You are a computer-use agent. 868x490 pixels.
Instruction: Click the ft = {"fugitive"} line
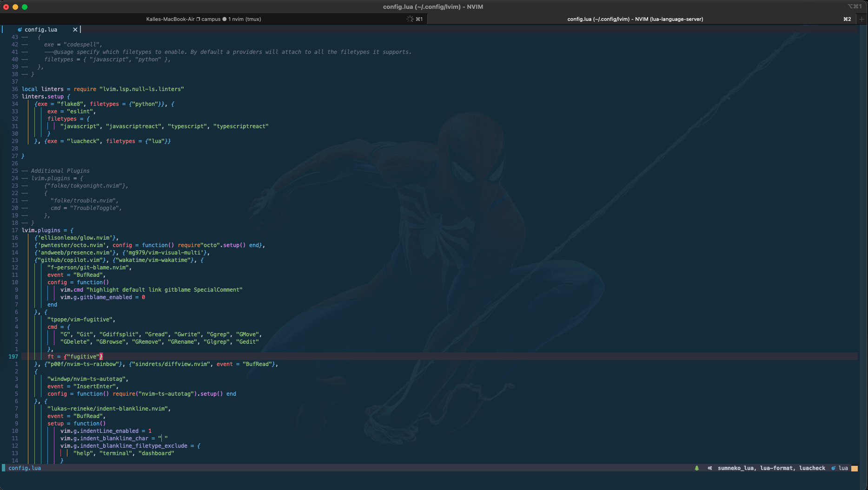click(75, 357)
